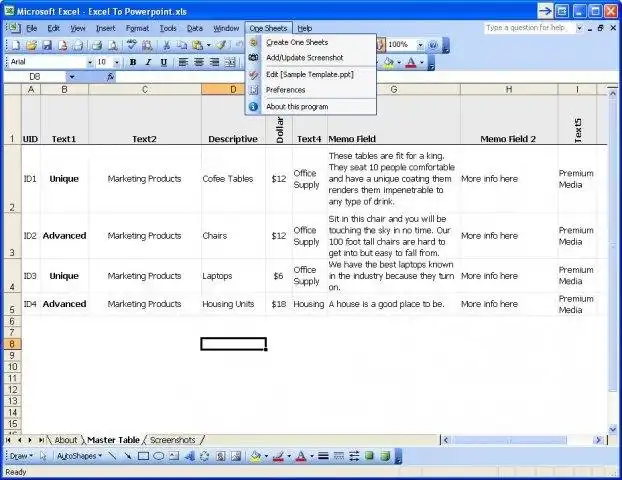The width and height of the screenshot is (622, 480).
Task: Choose About this program entry
Action: click(311, 106)
